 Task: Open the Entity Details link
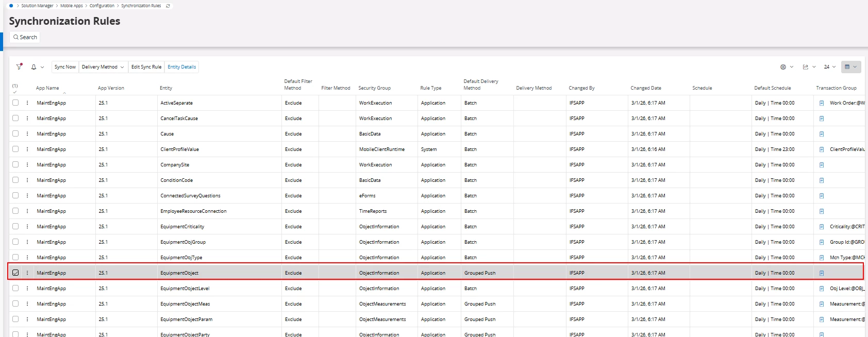click(182, 67)
